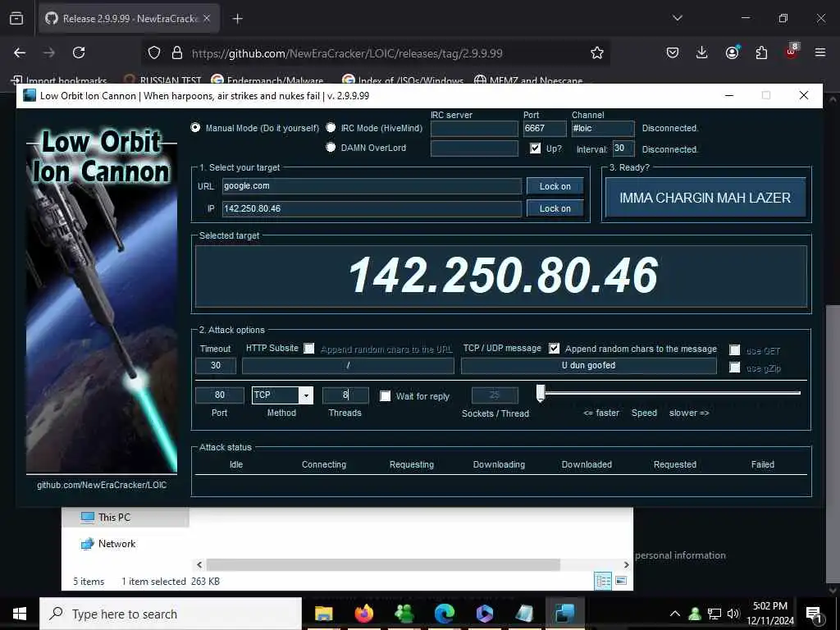Switch Explorer to details view icon
The image size is (840, 630).
pyautogui.click(x=603, y=581)
